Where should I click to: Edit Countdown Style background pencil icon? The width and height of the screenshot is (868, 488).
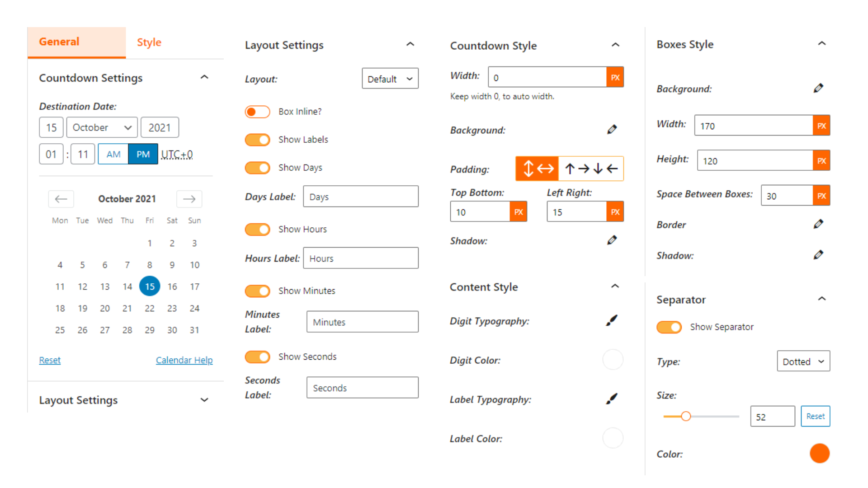click(x=612, y=130)
